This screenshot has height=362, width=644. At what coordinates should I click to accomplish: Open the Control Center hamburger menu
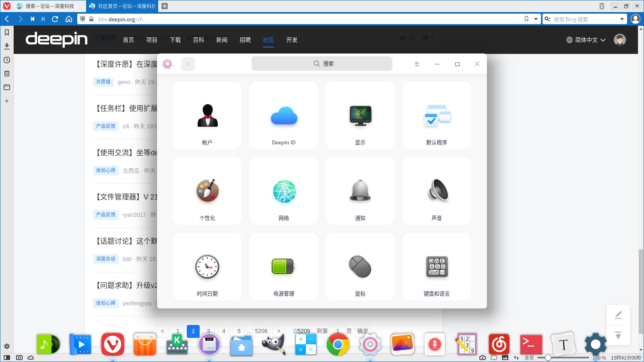pyautogui.click(x=417, y=64)
